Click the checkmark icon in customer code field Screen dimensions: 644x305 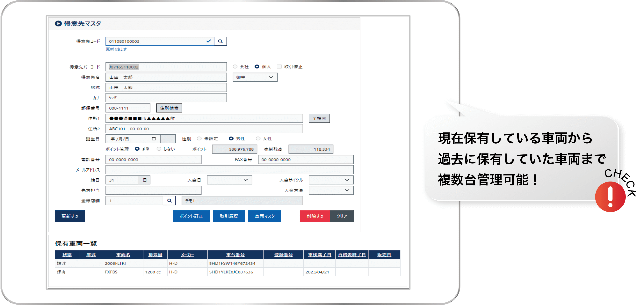click(208, 41)
